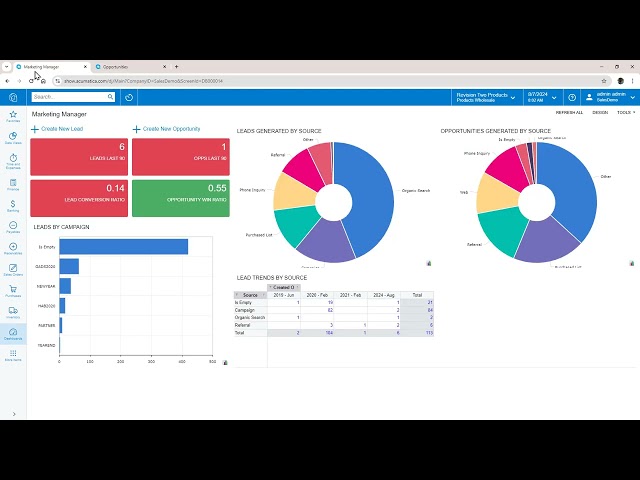Click the 2020 - Feb column header
Image resolution: width=640 pixels, height=480 pixels.
pyautogui.click(x=317, y=295)
